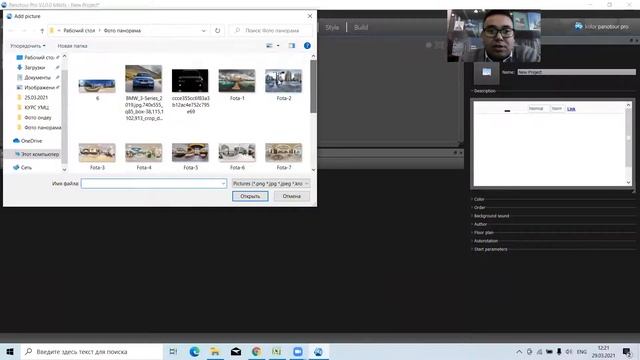
Task: Select the Fota-3 panorama thumbnail
Action: tap(97, 153)
